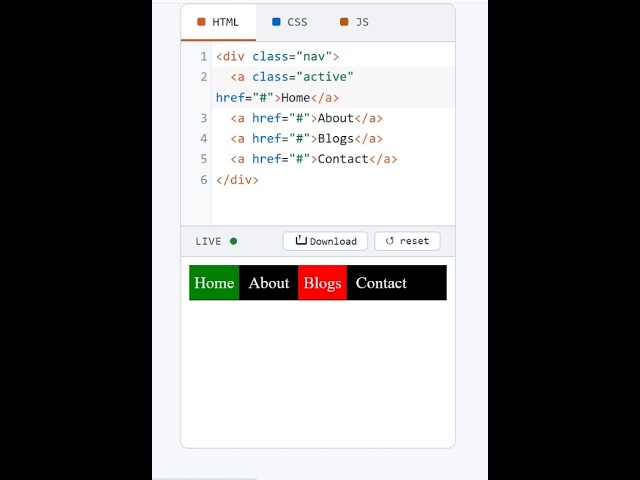This screenshot has width=640, height=480.
Task: Click the orange HTML tab square icon
Action: pyautogui.click(x=201, y=22)
